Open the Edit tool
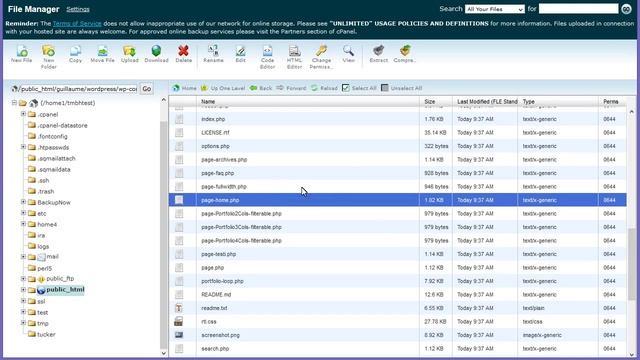Viewport: 640px width, 360px height. click(240, 54)
